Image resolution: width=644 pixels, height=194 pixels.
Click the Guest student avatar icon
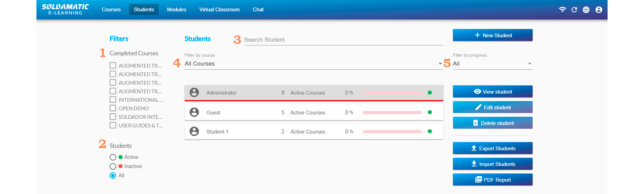pyautogui.click(x=194, y=112)
